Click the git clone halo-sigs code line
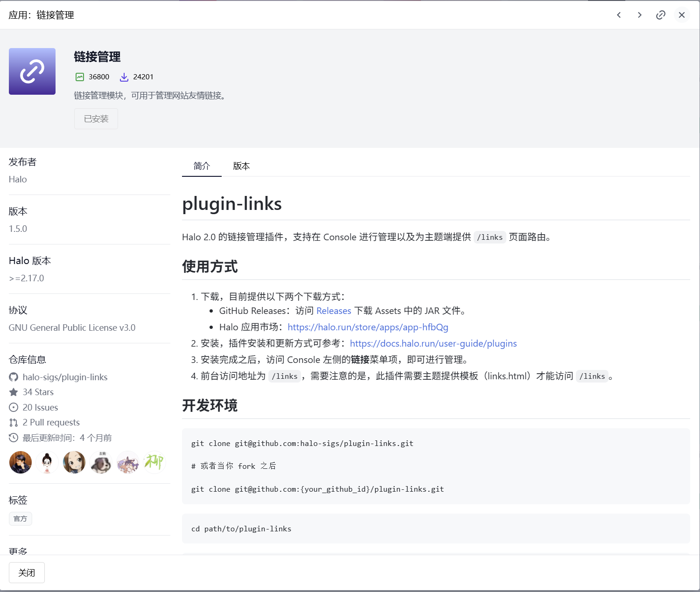Viewport: 700px width, 592px height. 302,443
